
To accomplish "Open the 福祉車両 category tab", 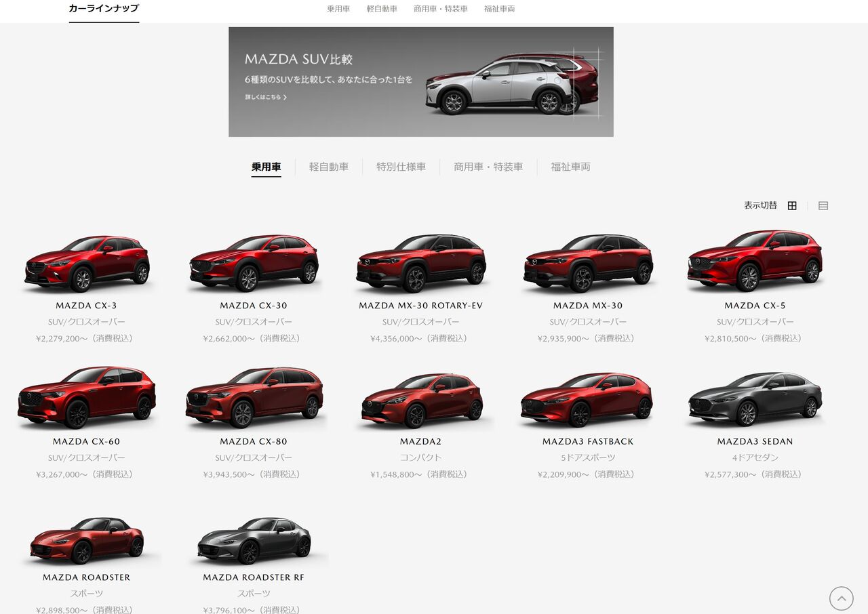I will tap(570, 167).
